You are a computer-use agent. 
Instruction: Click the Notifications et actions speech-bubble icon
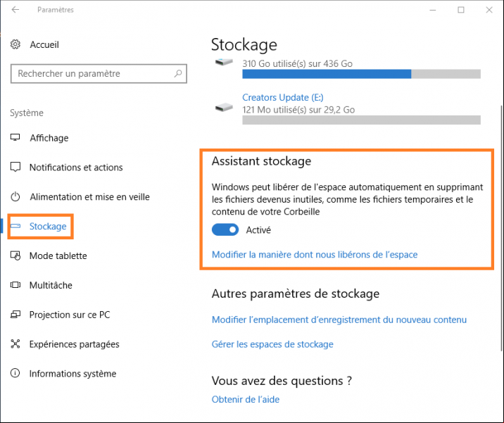point(15,167)
